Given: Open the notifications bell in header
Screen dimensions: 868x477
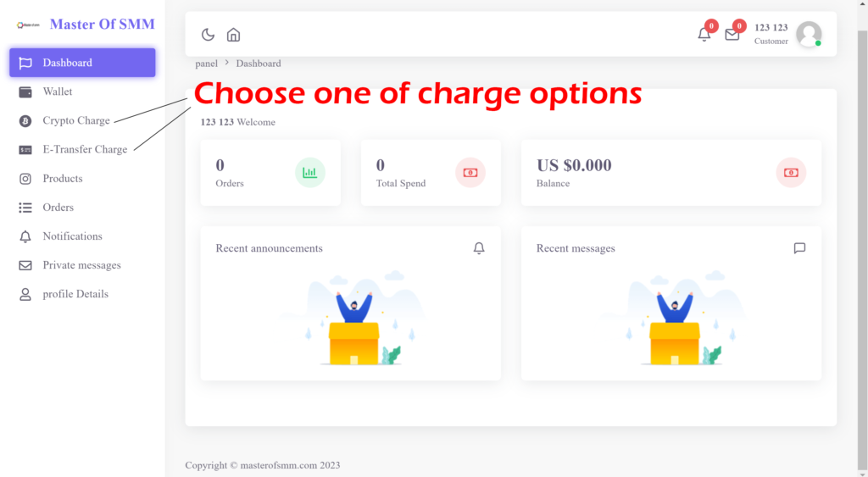Looking at the screenshot, I should pyautogui.click(x=704, y=35).
